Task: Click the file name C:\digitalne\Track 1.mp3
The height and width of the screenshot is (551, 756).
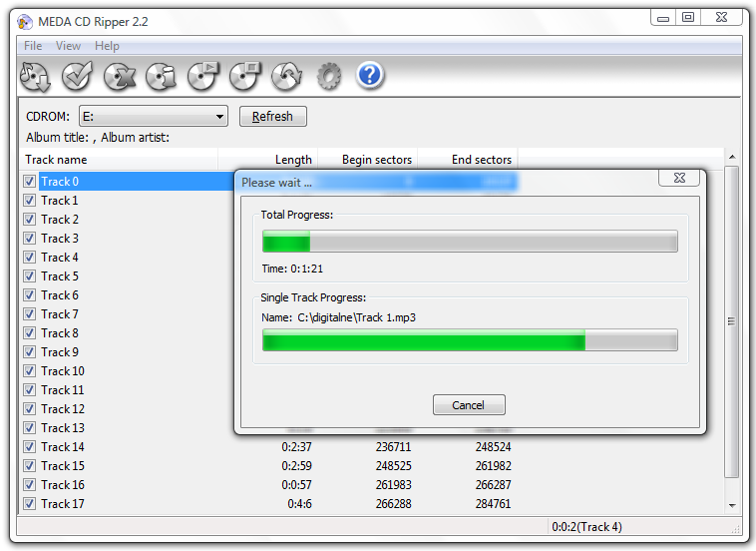Action: 357,317
